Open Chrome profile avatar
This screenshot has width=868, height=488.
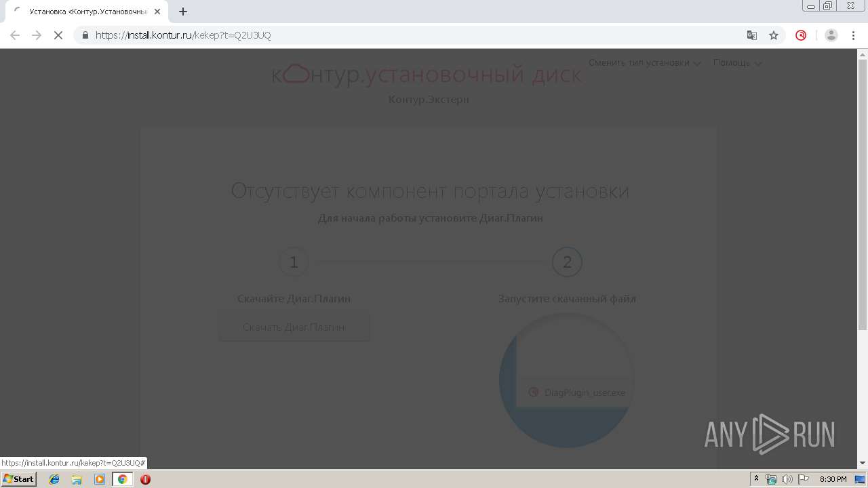(831, 35)
